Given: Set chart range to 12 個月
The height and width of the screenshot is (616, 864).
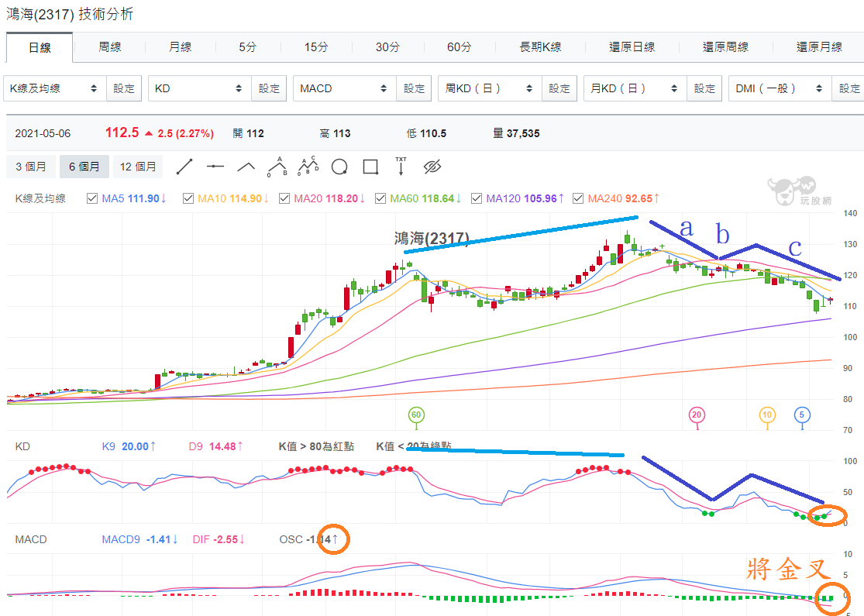Looking at the screenshot, I should [138, 167].
